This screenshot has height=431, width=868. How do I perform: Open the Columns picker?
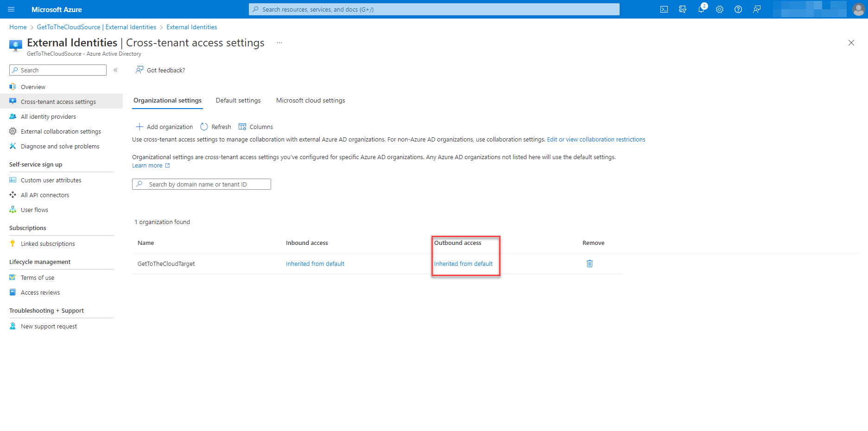click(x=255, y=126)
